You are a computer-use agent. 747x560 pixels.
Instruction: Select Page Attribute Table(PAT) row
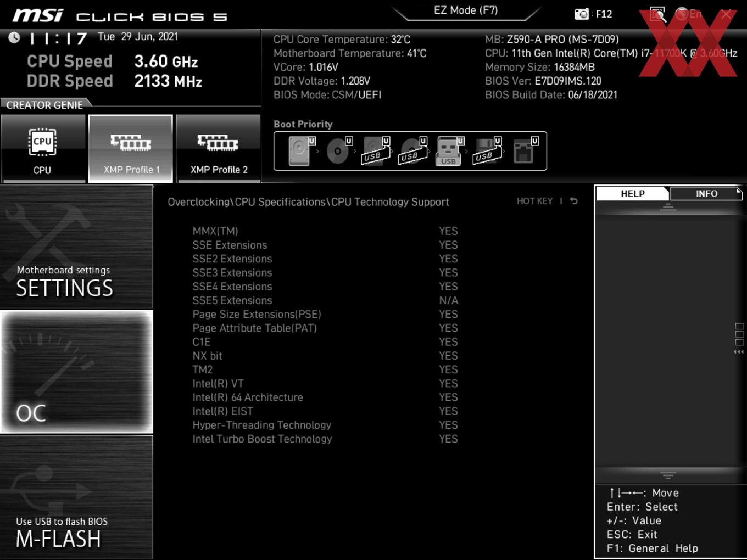coord(325,328)
